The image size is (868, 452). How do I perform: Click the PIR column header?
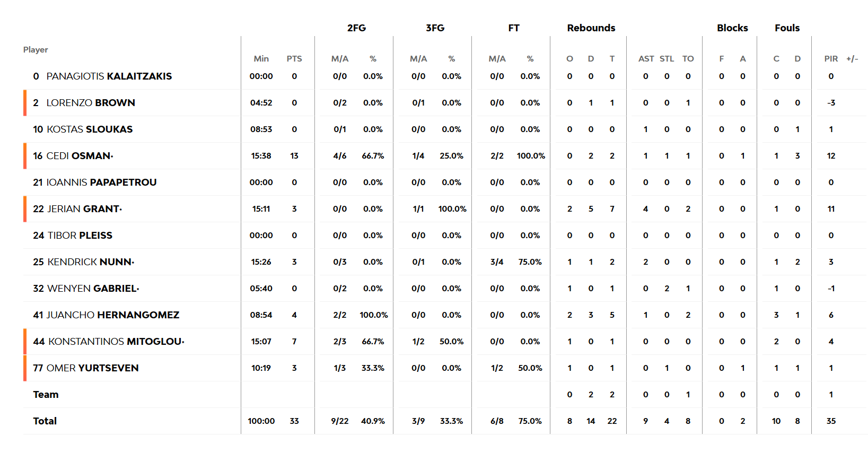tap(831, 59)
